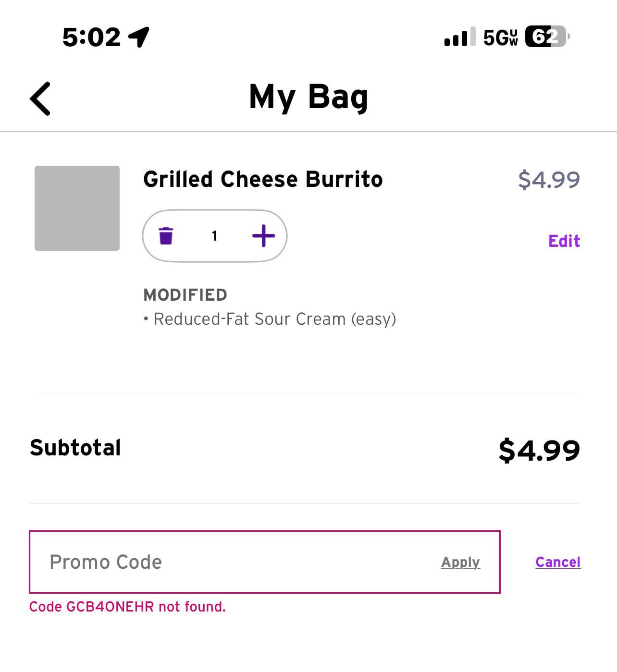Screen dimensions: 617x672
Task: Tap the gray $4.99 item price
Action: coord(549,180)
